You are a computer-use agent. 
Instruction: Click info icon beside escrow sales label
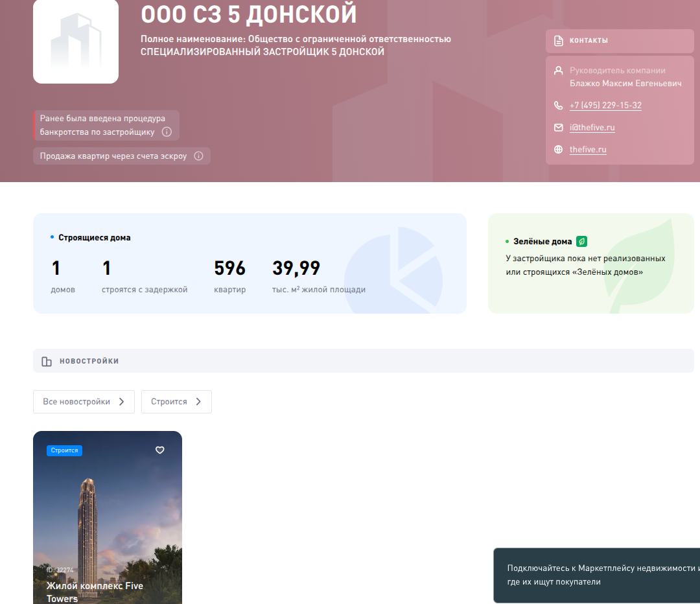click(199, 156)
